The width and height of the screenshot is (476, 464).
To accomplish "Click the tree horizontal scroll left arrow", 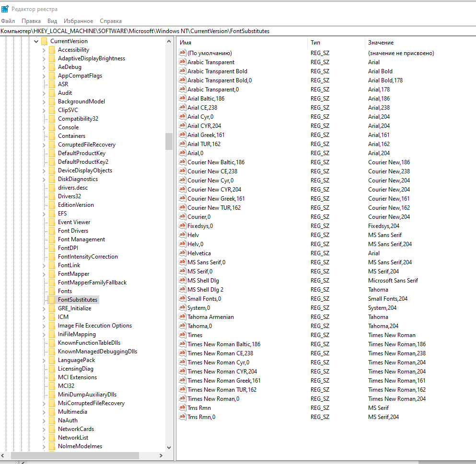I will point(3,455).
